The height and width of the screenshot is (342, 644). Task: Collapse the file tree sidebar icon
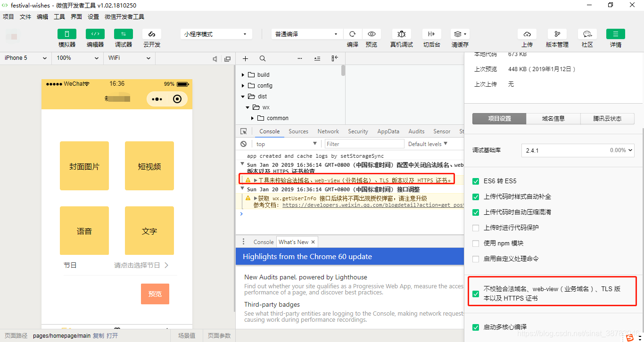tap(335, 58)
